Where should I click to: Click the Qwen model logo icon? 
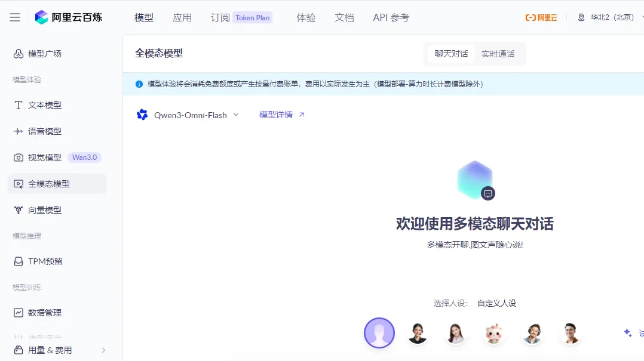142,115
